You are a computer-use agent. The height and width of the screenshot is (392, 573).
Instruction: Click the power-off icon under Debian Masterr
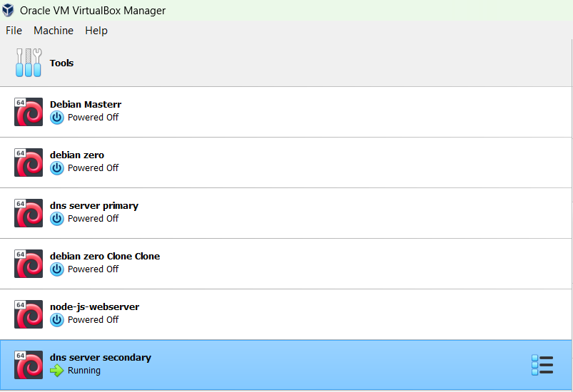(56, 118)
